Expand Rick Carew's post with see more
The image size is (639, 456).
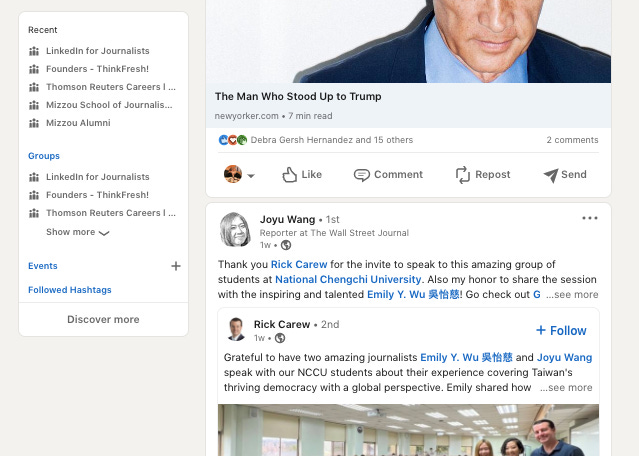point(566,388)
